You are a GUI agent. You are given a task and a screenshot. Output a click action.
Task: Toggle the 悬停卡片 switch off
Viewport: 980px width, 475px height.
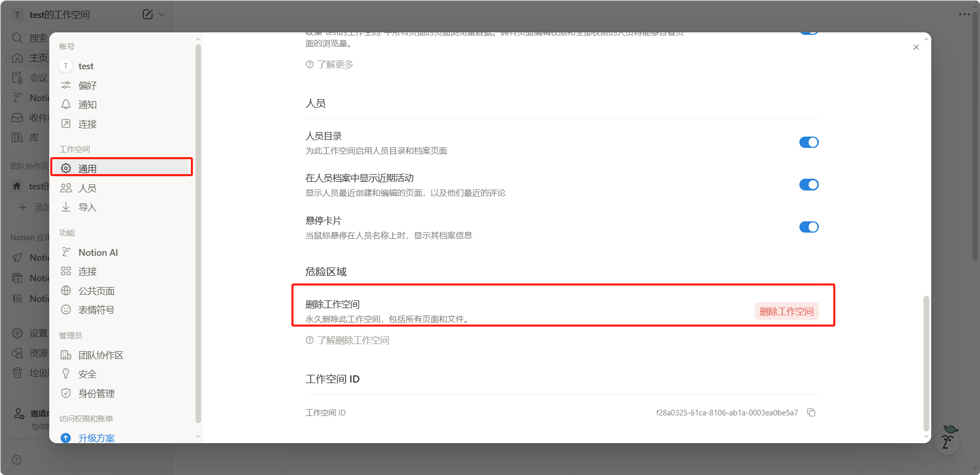[809, 227]
